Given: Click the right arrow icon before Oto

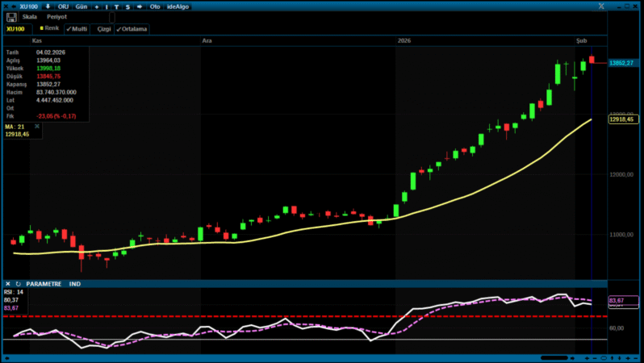Looking at the screenshot, I should tap(139, 6).
